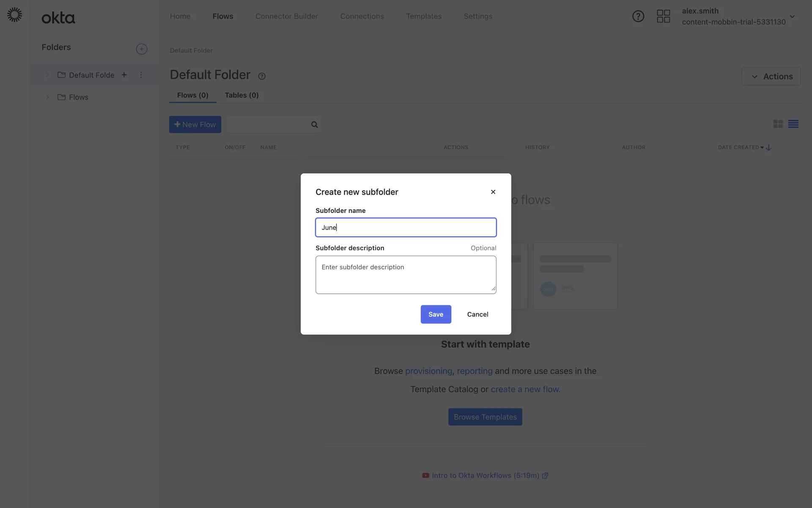This screenshot has height=508, width=812.
Task: Click the help question mark icon
Action: click(638, 16)
